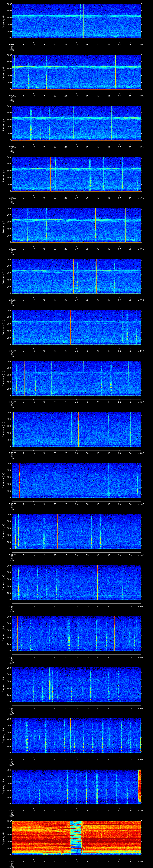Select the spectrogram panel starting at 6:42:00
Viewport: 153px width, 868px height.
[x=76, y=583]
